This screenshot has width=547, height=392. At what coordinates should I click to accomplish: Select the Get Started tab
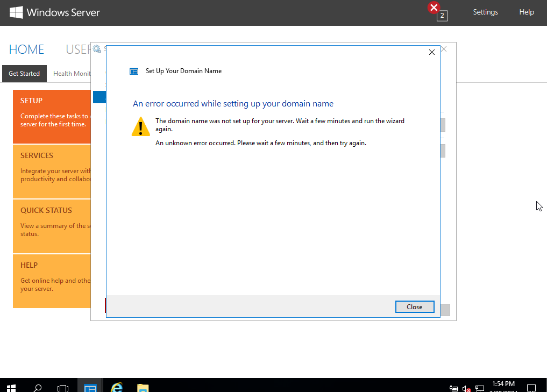pos(24,74)
